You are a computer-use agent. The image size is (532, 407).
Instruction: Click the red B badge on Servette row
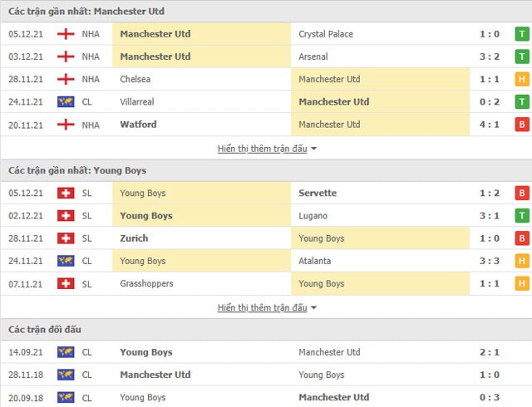pos(522,194)
